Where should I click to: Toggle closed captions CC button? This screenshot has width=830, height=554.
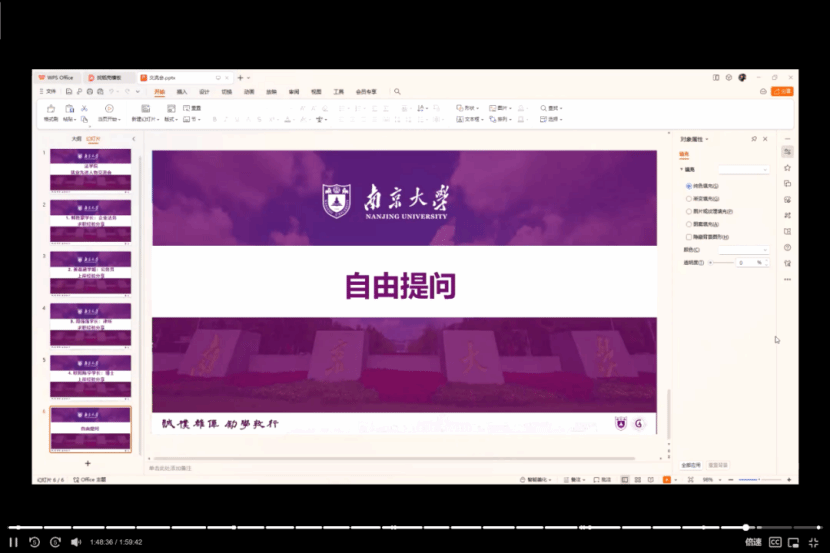pos(774,542)
